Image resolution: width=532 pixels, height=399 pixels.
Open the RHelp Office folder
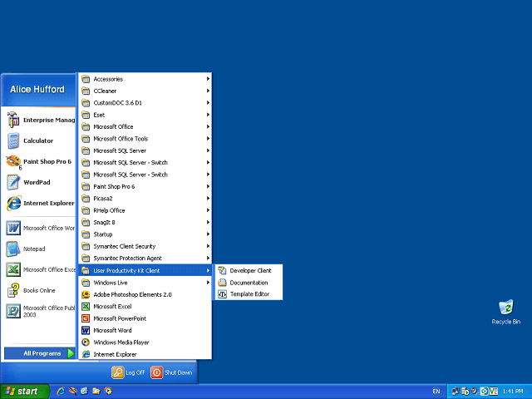tap(145, 210)
